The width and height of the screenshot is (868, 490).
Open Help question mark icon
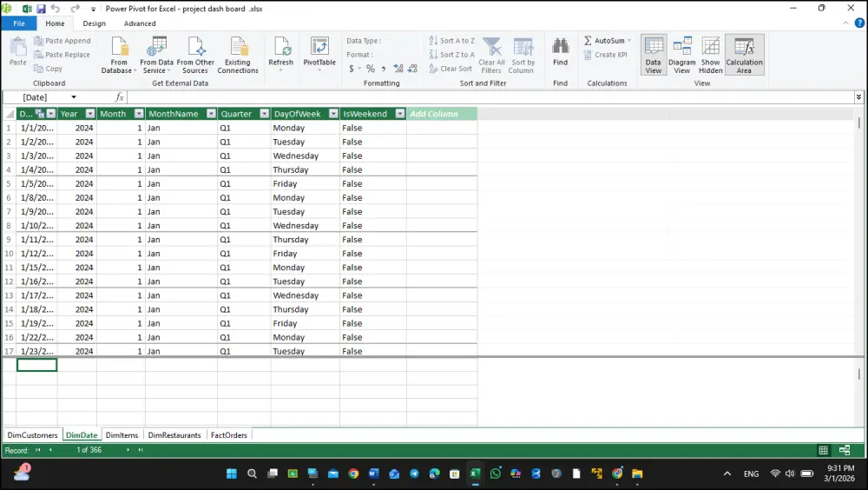pyautogui.click(x=859, y=23)
